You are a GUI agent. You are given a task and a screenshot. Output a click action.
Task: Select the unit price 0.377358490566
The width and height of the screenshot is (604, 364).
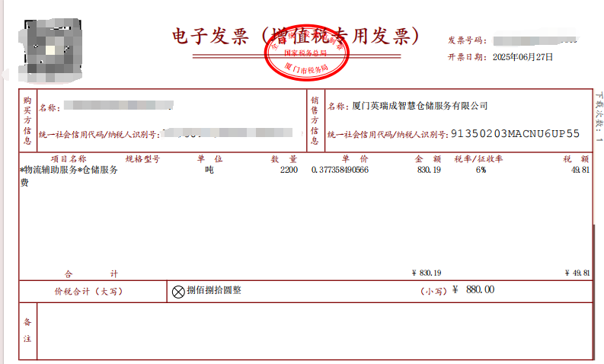(340, 170)
